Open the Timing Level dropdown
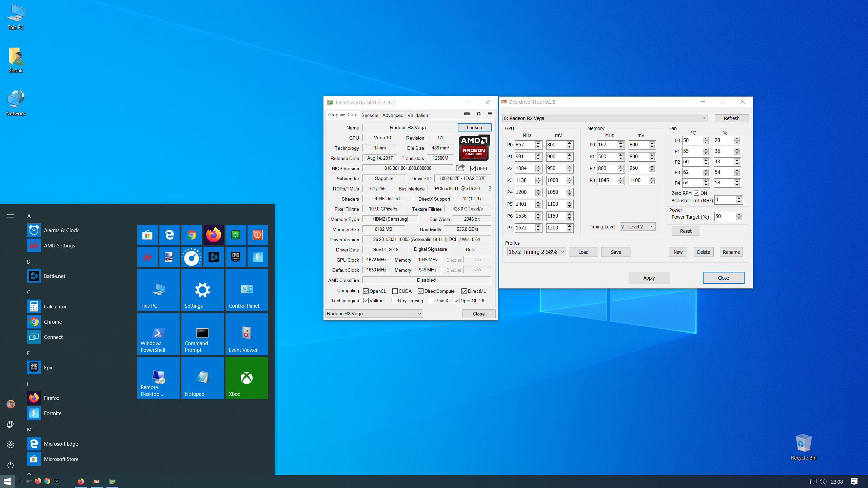The width and height of the screenshot is (868, 488). (637, 227)
